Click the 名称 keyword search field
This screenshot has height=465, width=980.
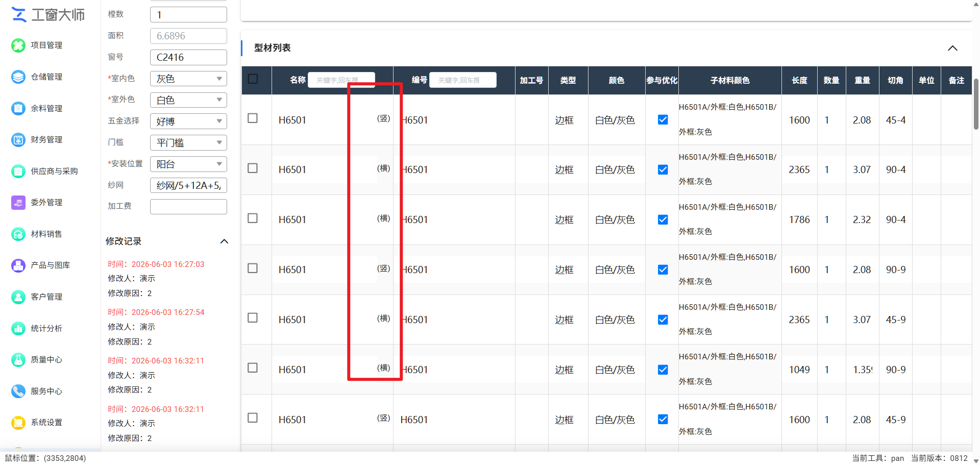341,80
